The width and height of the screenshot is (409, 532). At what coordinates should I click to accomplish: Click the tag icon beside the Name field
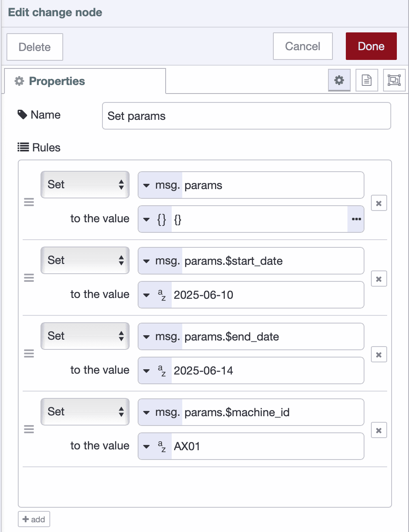22,114
